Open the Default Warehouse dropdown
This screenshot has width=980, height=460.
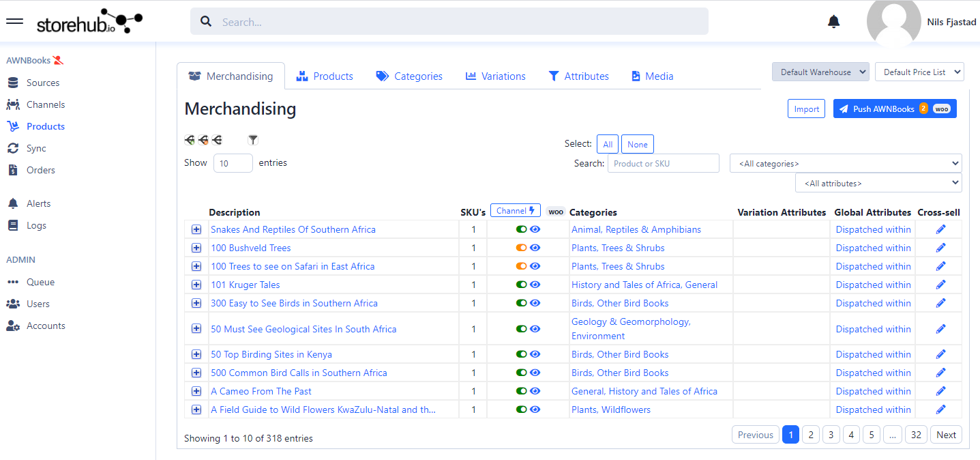coord(820,72)
